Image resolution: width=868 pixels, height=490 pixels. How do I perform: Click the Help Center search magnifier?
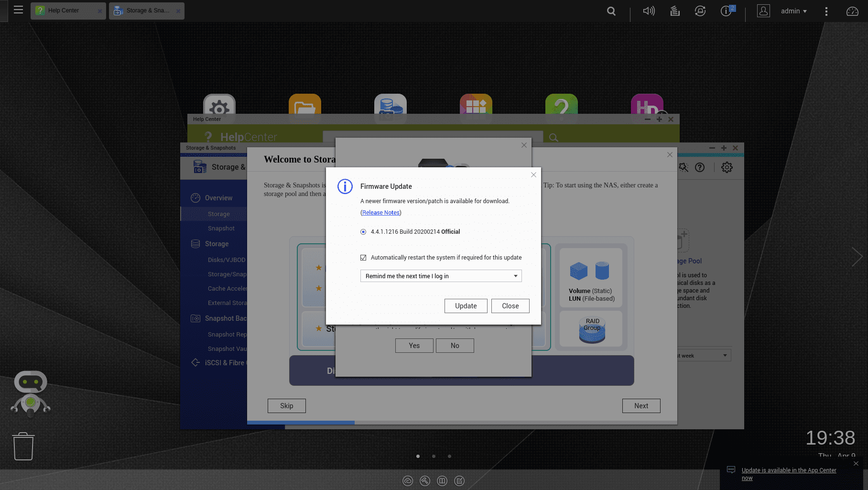[553, 138]
